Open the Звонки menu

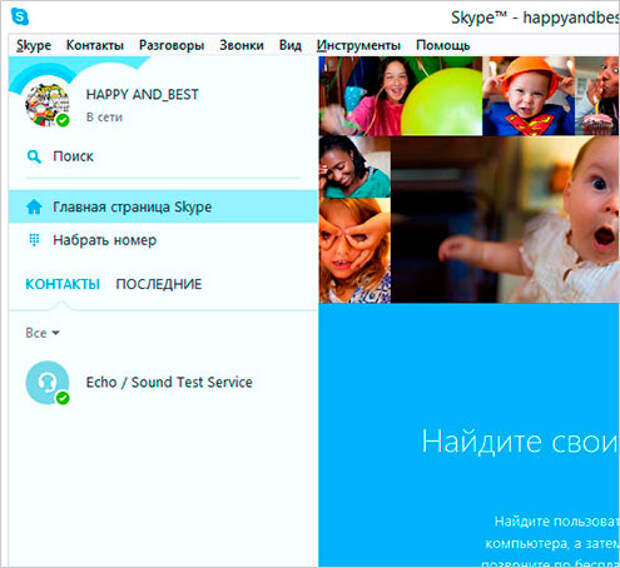(x=242, y=45)
